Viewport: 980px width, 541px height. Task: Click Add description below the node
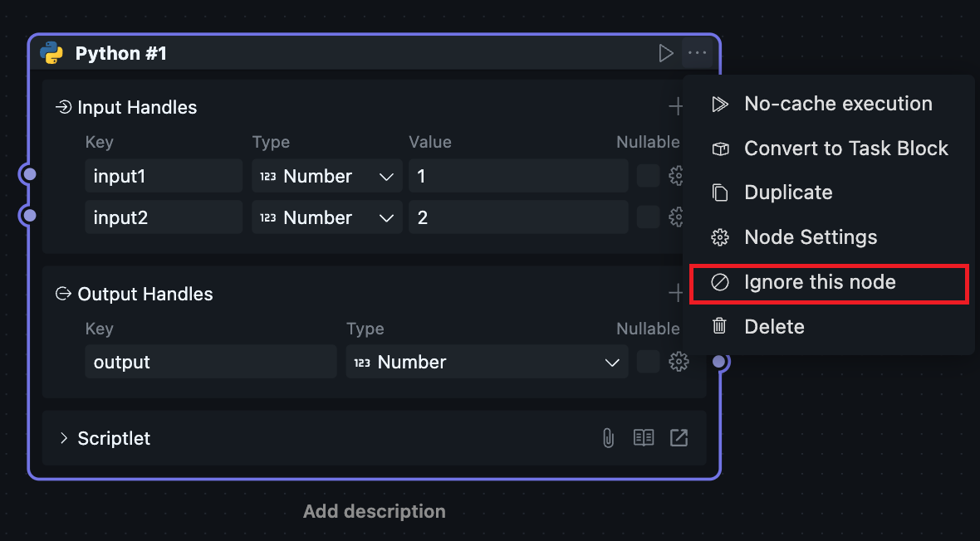tap(374, 511)
